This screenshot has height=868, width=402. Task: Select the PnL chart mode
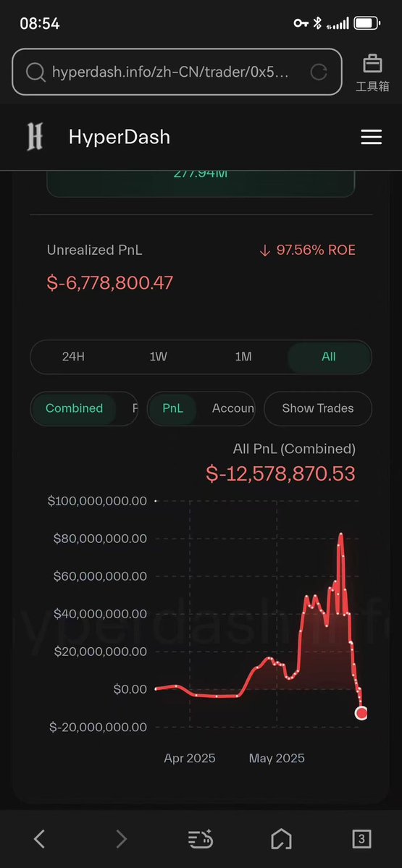click(173, 408)
